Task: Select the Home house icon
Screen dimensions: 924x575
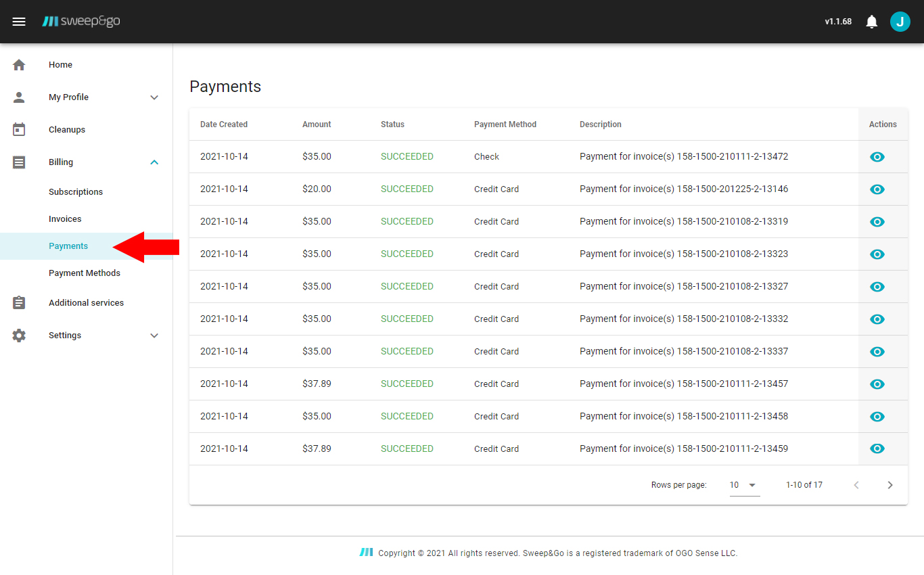Action: 19,64
